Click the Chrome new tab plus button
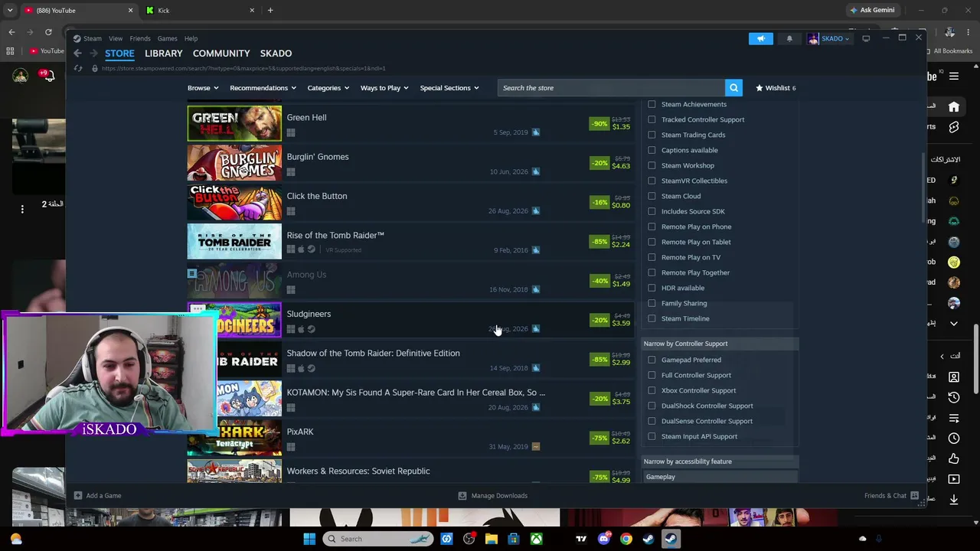 pos(270,10)
